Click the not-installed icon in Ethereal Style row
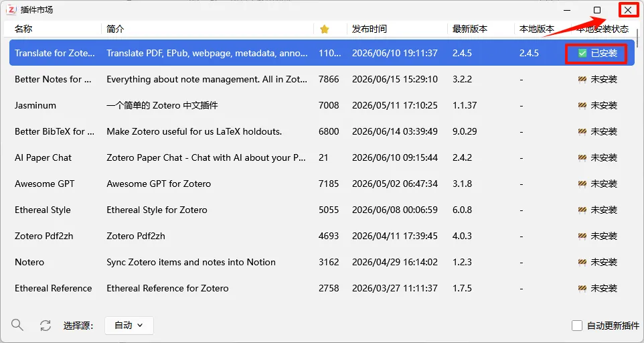This screenshot has width=644, height=343. pyautogui.click(x=582, y=210)
